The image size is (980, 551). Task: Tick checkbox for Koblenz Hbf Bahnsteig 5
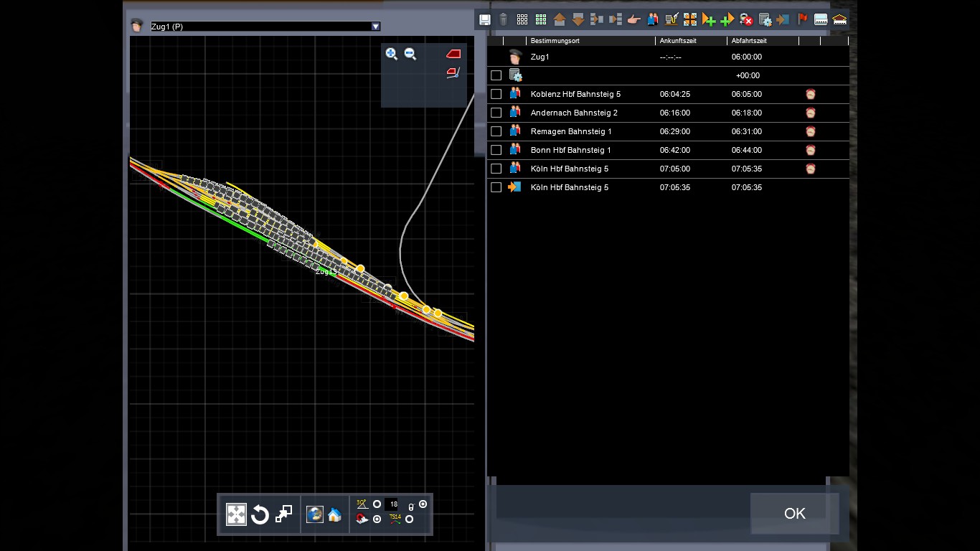pos(496,94)
